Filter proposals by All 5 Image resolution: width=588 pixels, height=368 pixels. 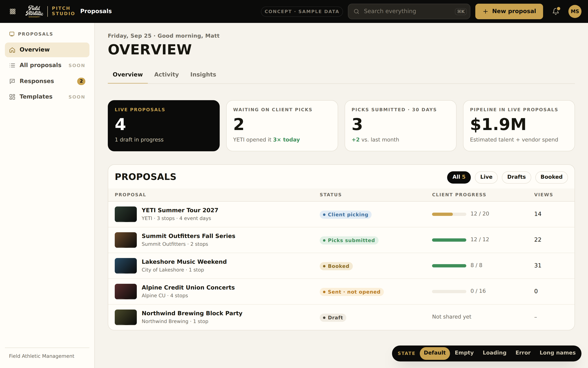[459, 177]
